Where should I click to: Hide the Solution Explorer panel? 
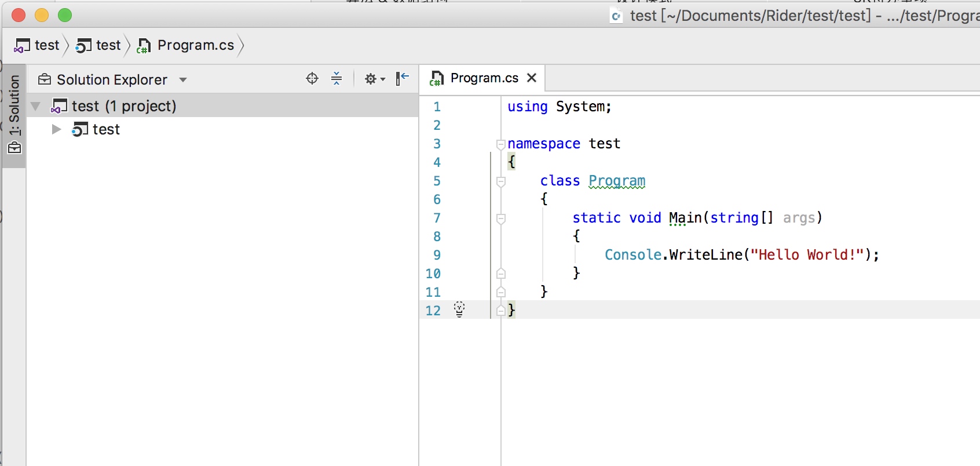(403, 78)
